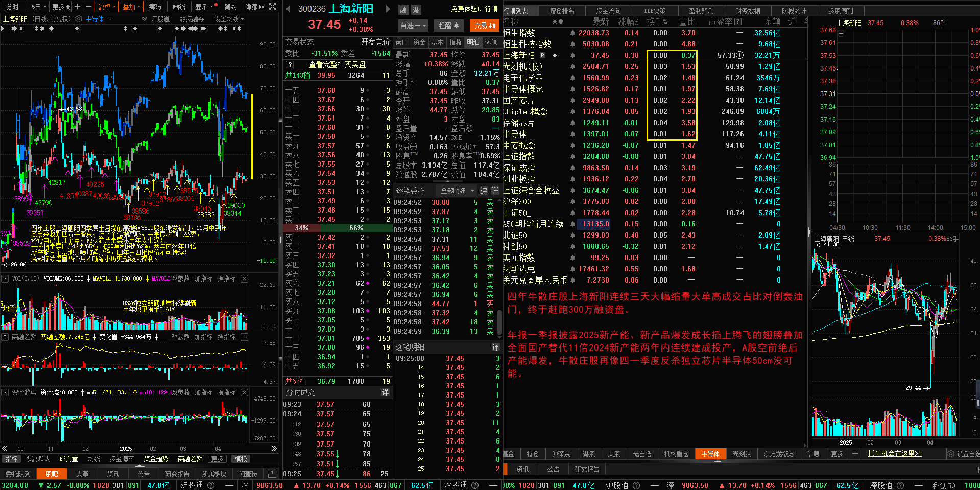
Task: Click the 追 icon in 逐笔委托 header
Action: (484, 191)
